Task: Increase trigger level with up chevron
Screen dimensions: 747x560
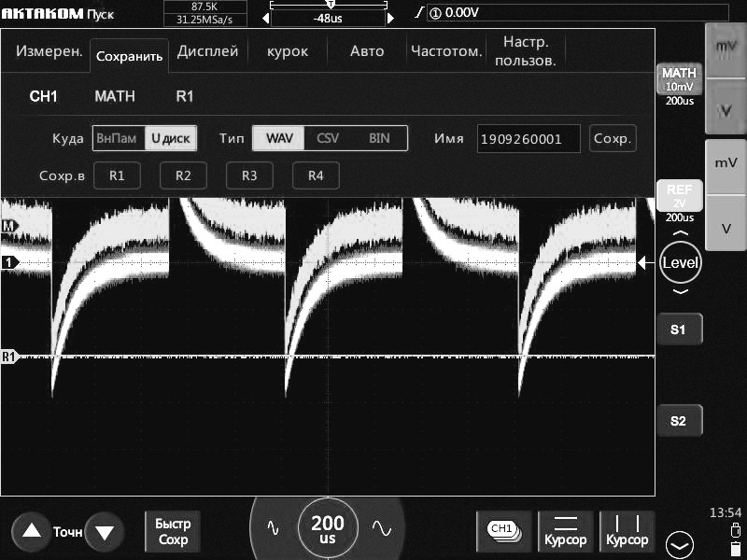Action: 681,233
